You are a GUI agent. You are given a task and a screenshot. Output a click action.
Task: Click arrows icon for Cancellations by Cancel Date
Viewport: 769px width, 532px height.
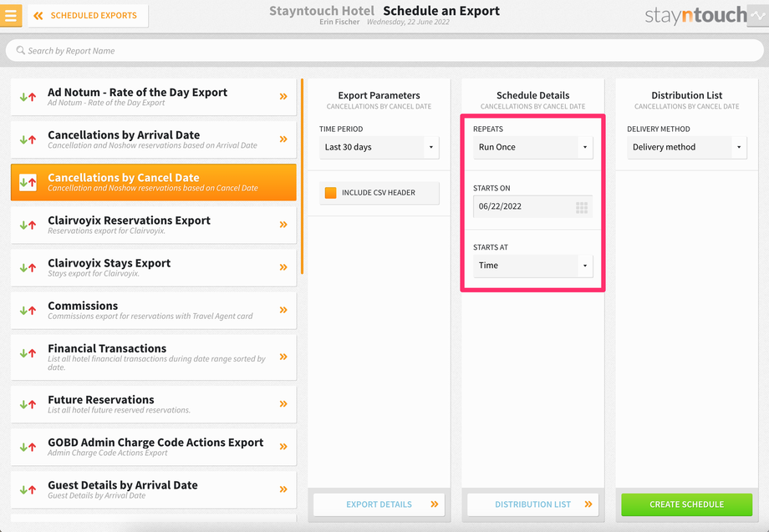coord(28,182)
